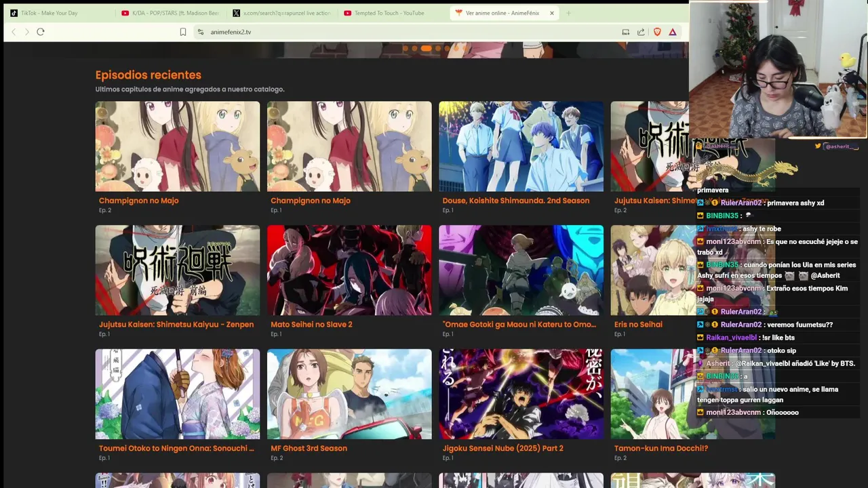Click chat message 'Oñoooooo' from moni123abvcnm
Viewport: 868px width, 488px height.
[x=783, y=413]
